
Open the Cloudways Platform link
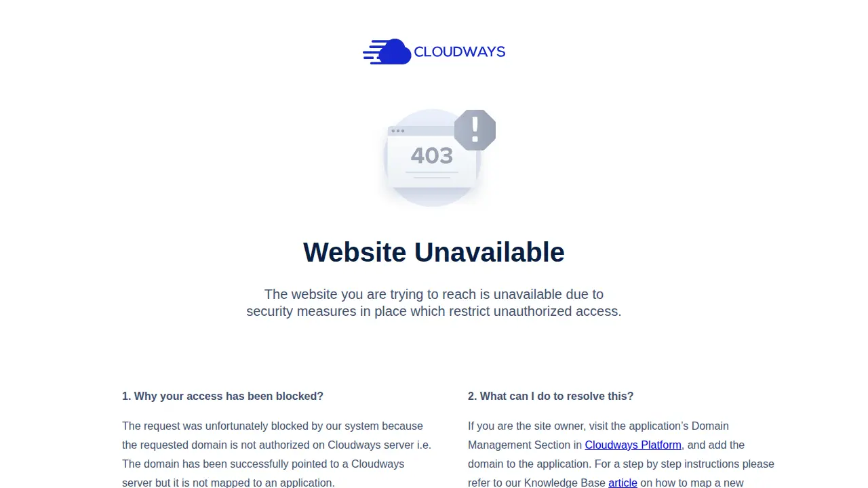633,445
